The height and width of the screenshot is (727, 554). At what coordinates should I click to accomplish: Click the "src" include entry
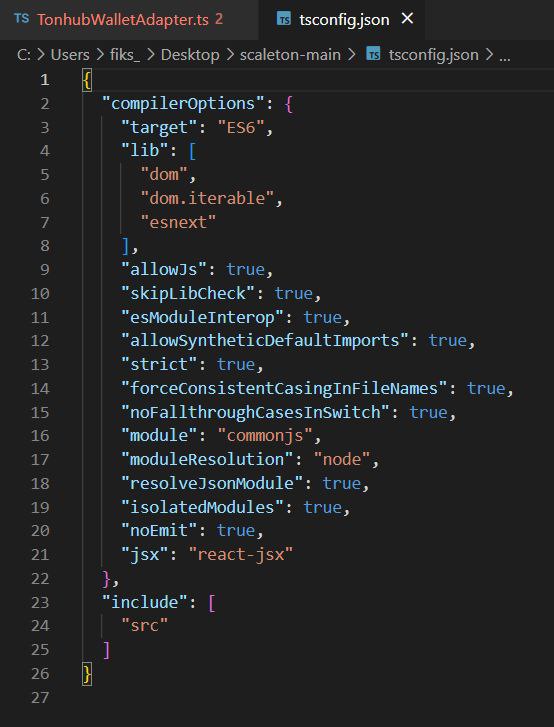(145, 625)
